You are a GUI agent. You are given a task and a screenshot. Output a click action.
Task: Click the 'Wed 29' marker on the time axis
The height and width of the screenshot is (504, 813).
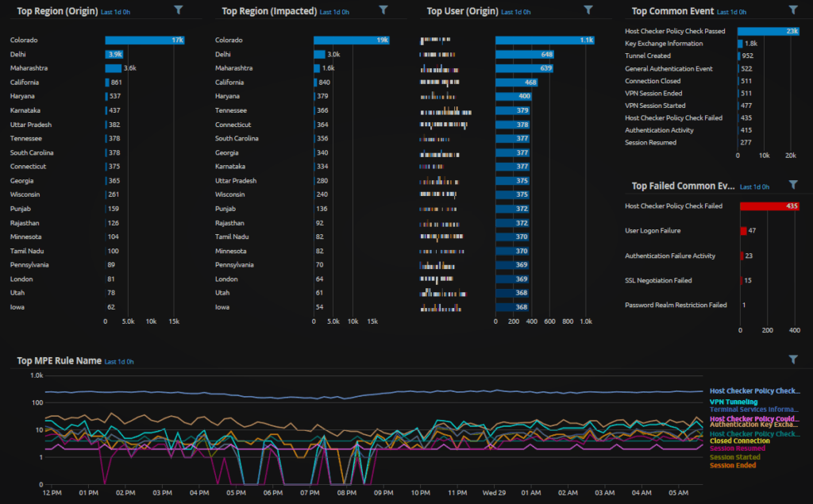tap(492, 492)
